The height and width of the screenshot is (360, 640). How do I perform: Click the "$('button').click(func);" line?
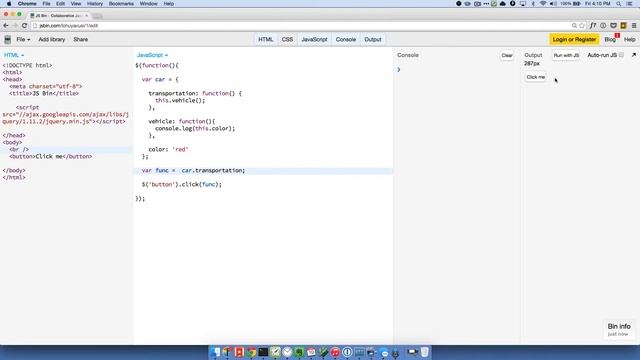click(x=182, y=184)
